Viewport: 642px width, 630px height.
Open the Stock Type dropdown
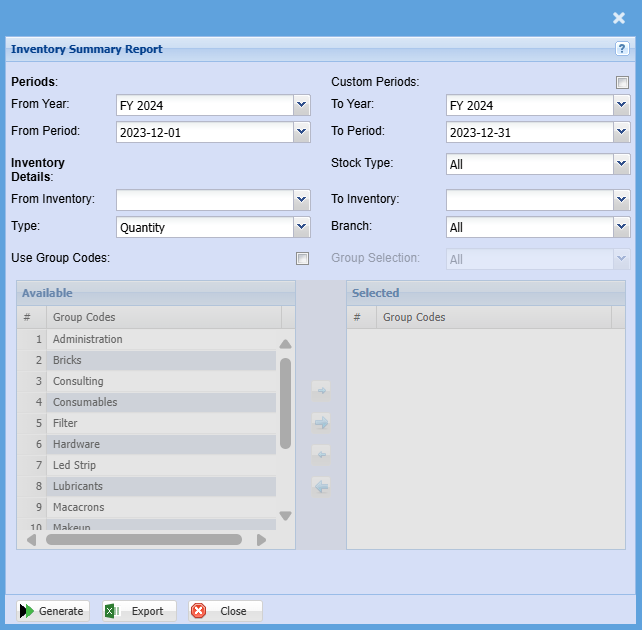point(622,164)
